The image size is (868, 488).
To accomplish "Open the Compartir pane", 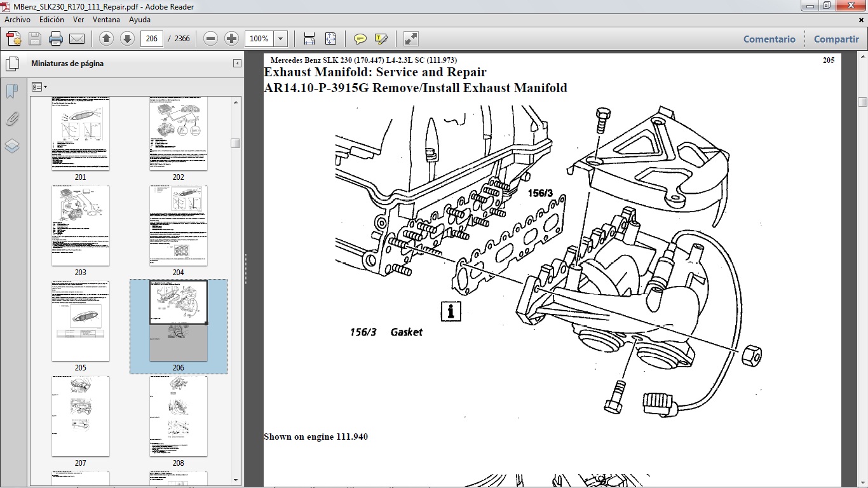I will 836,39.
